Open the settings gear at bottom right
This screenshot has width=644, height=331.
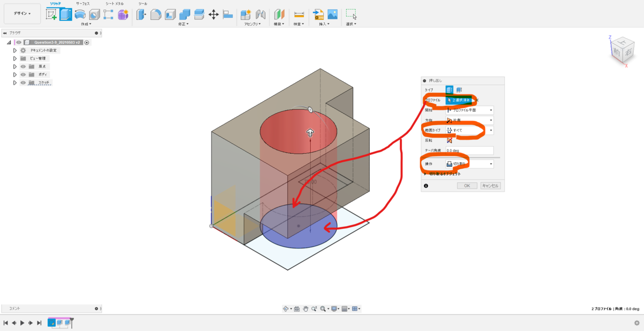(x=636, y=322)
